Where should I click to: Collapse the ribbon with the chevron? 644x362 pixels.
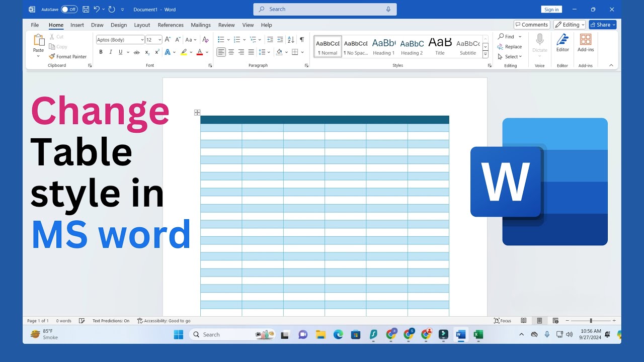[x=611, y=65]
